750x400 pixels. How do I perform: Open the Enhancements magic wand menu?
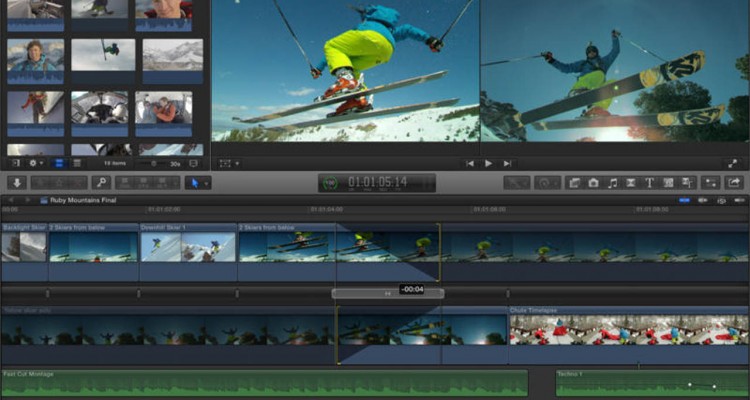[x=517, y=183]
